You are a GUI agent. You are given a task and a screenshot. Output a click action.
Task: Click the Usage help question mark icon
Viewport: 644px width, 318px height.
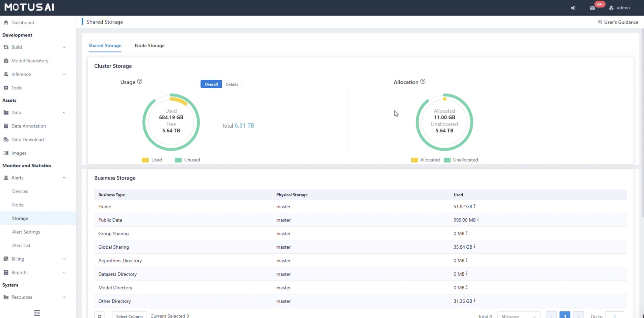[x=140, y=81]
